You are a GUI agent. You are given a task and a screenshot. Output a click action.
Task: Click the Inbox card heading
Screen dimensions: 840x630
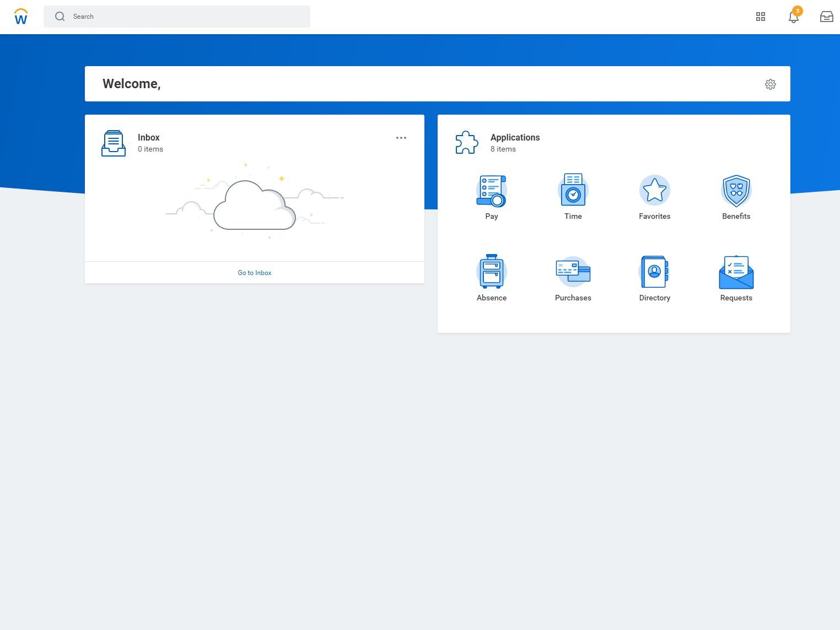pyautogui.click(x=148, y=137)
